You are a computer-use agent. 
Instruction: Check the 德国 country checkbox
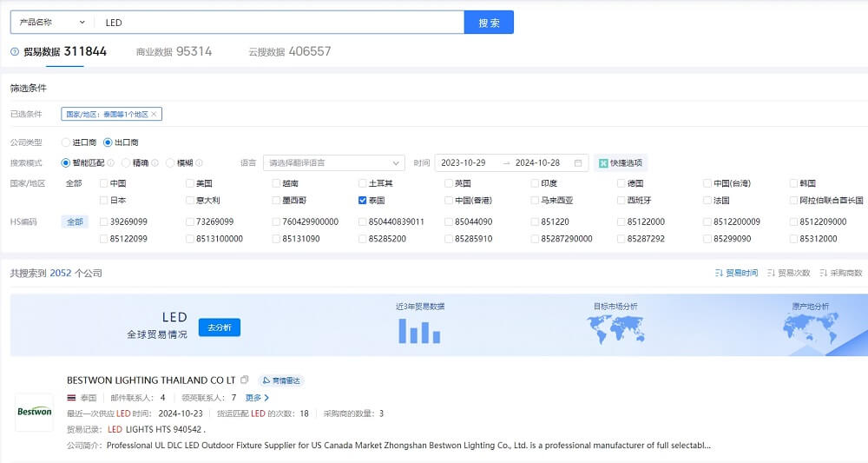[x=621, y=183]
